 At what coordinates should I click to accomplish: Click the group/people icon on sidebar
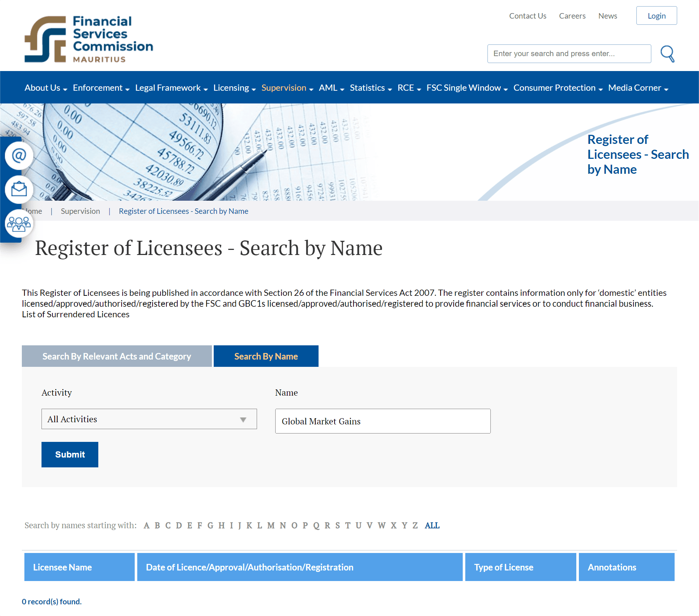[x=19, y=224]
